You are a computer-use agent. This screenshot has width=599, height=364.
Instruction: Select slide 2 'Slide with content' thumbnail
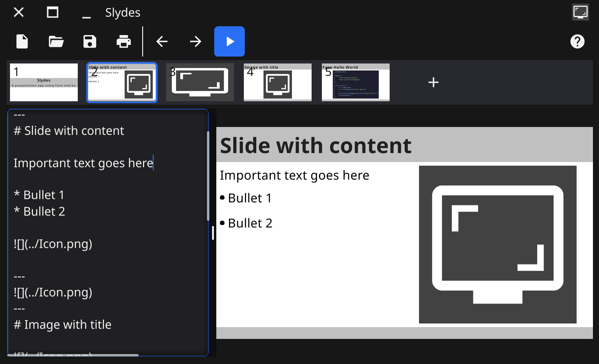coord(122,82)
